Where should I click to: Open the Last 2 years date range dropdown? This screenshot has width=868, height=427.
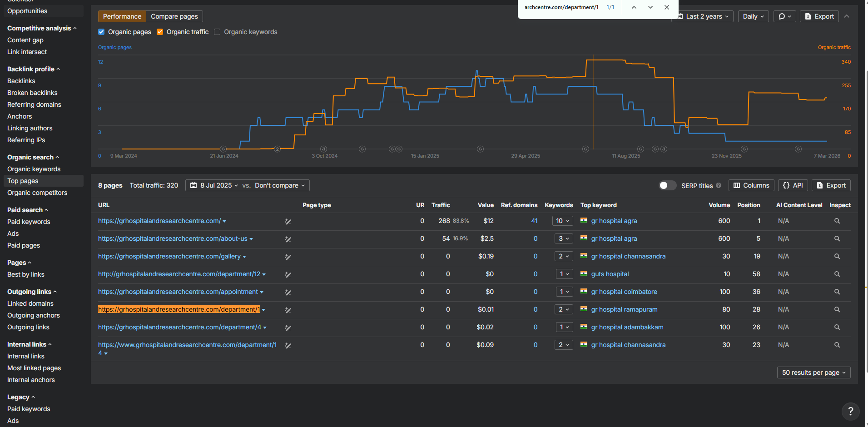pyautogui.click(x=703, y=16)
